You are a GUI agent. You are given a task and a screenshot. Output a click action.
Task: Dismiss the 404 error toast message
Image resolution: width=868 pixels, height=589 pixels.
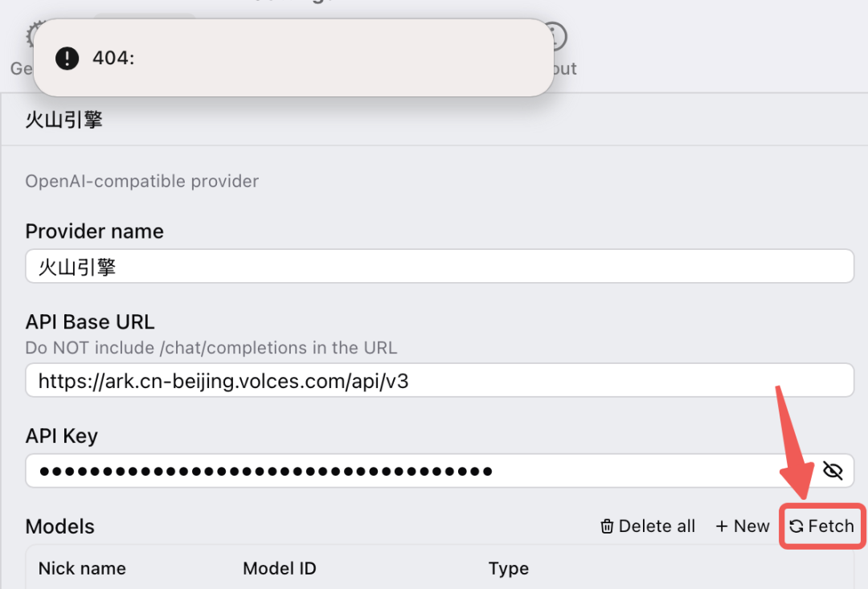pos(293,58)
